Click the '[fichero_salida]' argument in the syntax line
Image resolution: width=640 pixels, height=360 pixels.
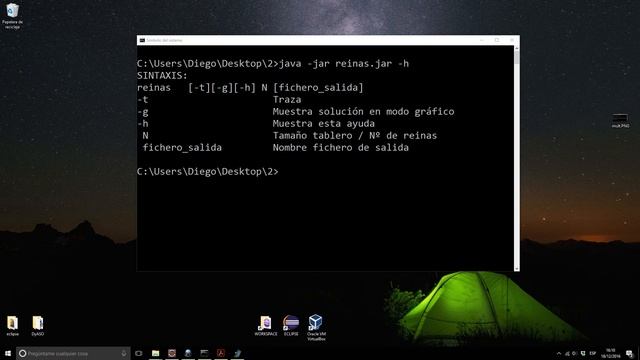(x=318, y=88)
